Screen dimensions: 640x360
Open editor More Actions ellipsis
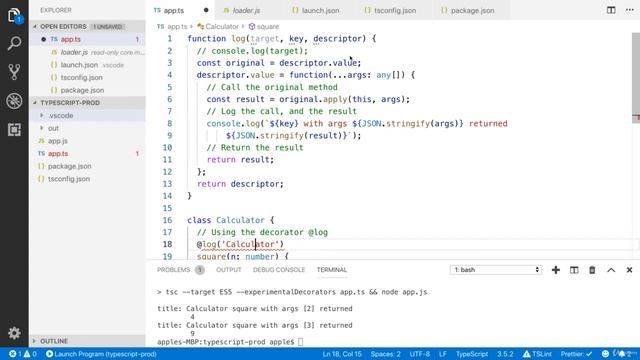[630, 10]
